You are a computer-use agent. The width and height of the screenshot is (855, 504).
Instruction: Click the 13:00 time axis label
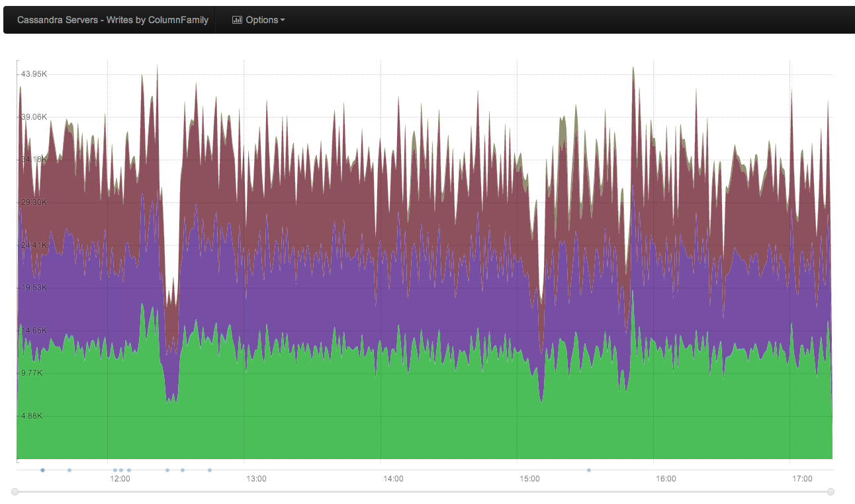[x=256, y=478]
